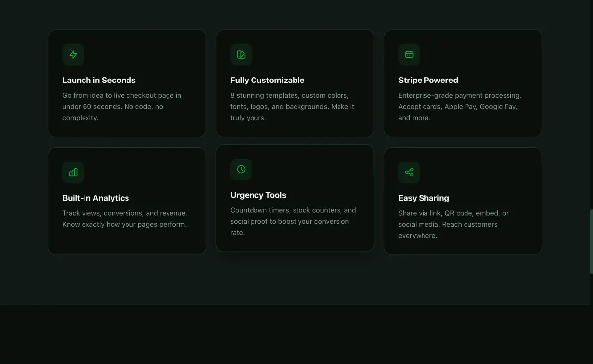The height and width of the screenshot is (364, 593).
Task: Click the highlighted Urgency Tools feature card
Action: (x=295, y=198)
